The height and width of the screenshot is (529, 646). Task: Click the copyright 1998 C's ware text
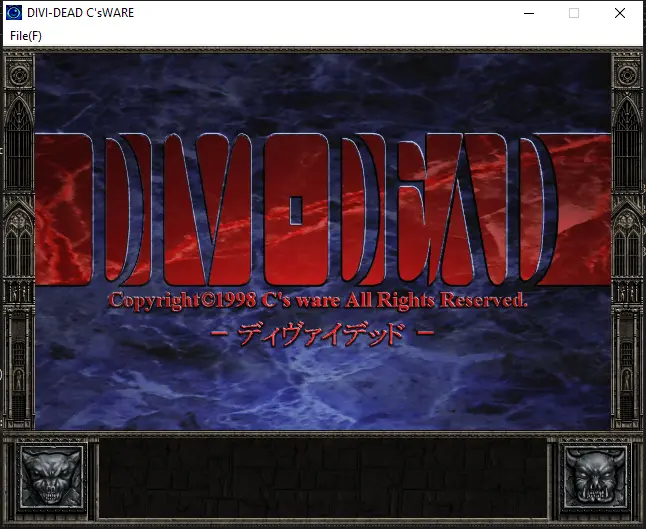pyautogui.click(x=317, y=300)
